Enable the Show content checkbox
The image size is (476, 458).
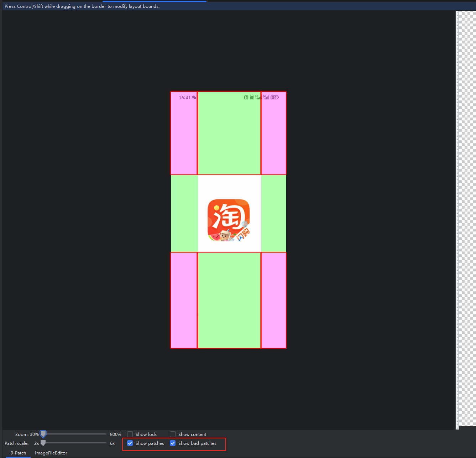pyautogui.click(x=173, y=434)
